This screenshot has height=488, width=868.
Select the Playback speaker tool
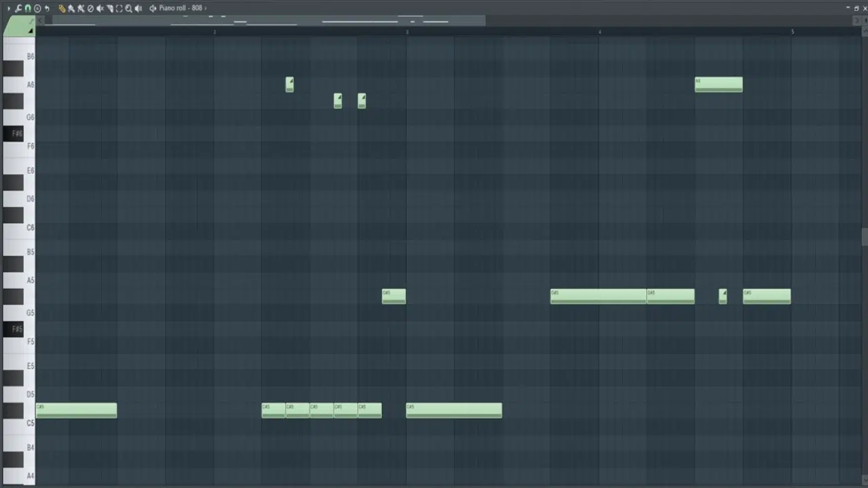click(x=138, y=8)
